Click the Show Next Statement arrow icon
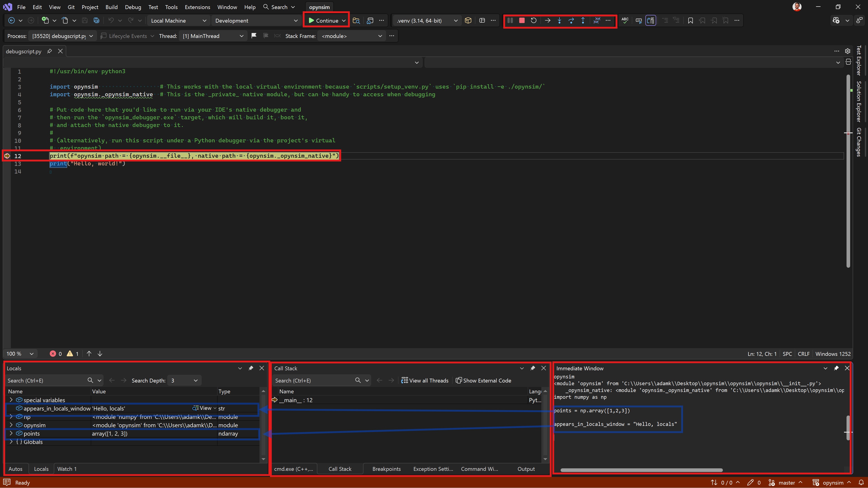 click(x=547, y=21)
